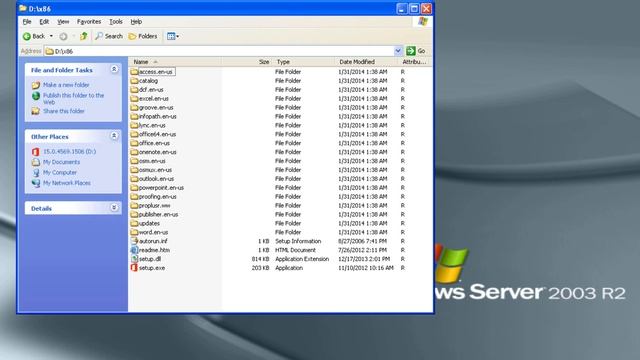640x360 pixels.
Task: Select the publisher.en-us folder icon
Action: 134,214
